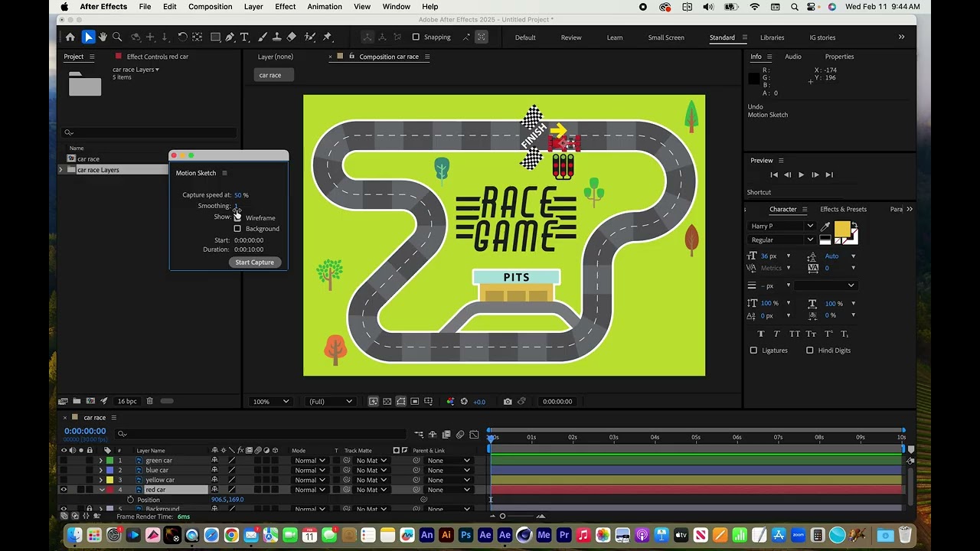The height and width of the screenshot is (551, 980).
Task: Toggle transparency grid icon in viewer
Action: coord(387,401)
